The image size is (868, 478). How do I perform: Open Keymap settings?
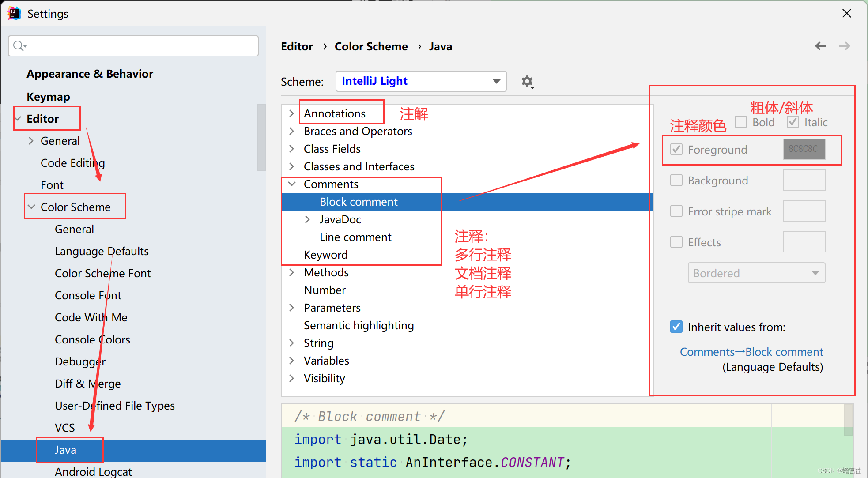click(x=48, y=97)
